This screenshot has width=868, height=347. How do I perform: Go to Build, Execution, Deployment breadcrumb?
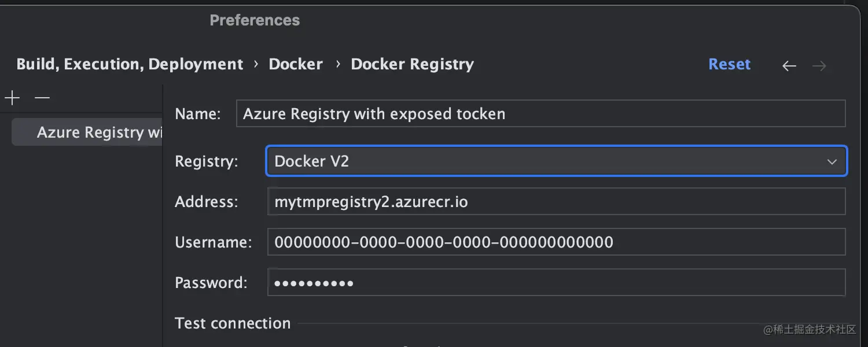coord(130,64)
